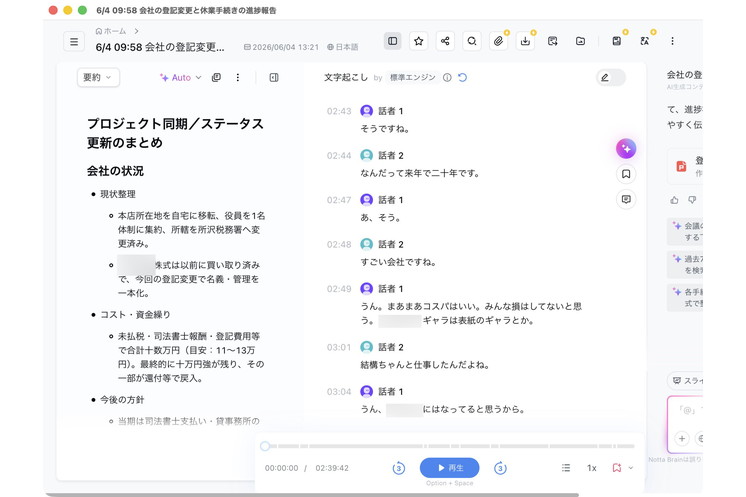The width and height of the screenshot is (746, 497).
Task: Click the save disk icon
Action: [617, 41]
